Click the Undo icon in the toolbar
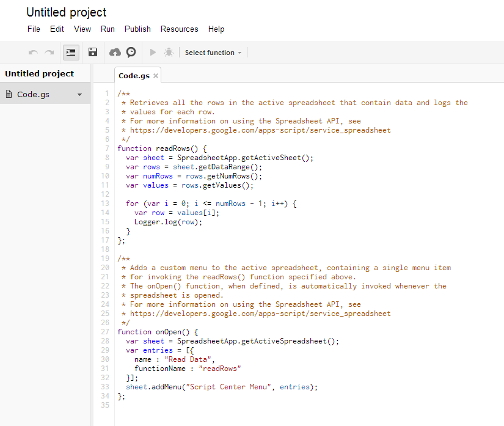The height and width of the screenshot is (426, 504). (x=32, y=52)
